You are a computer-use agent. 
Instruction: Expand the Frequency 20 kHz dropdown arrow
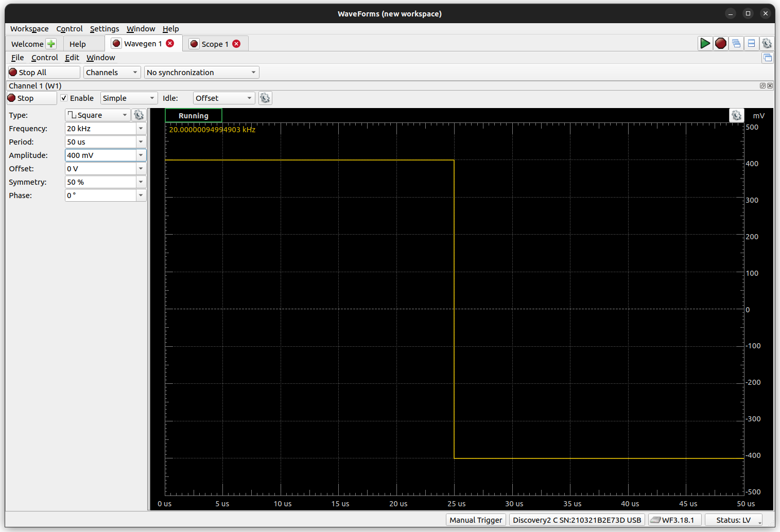[141, 129]
